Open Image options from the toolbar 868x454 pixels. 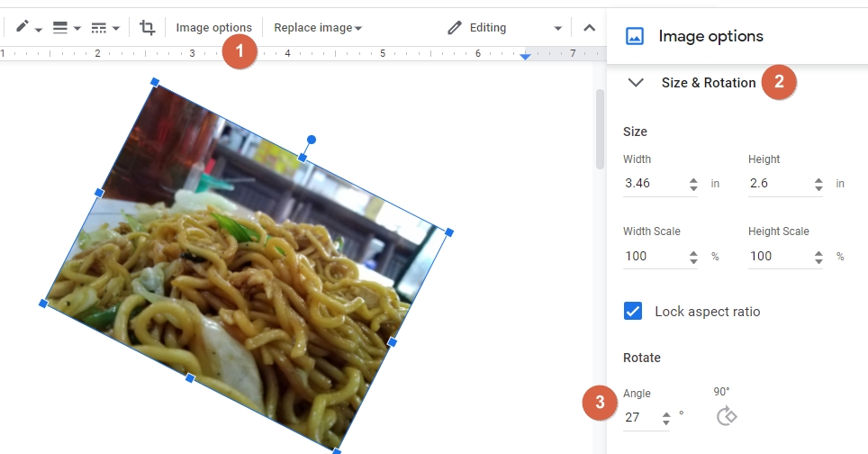tap(213, 28)
